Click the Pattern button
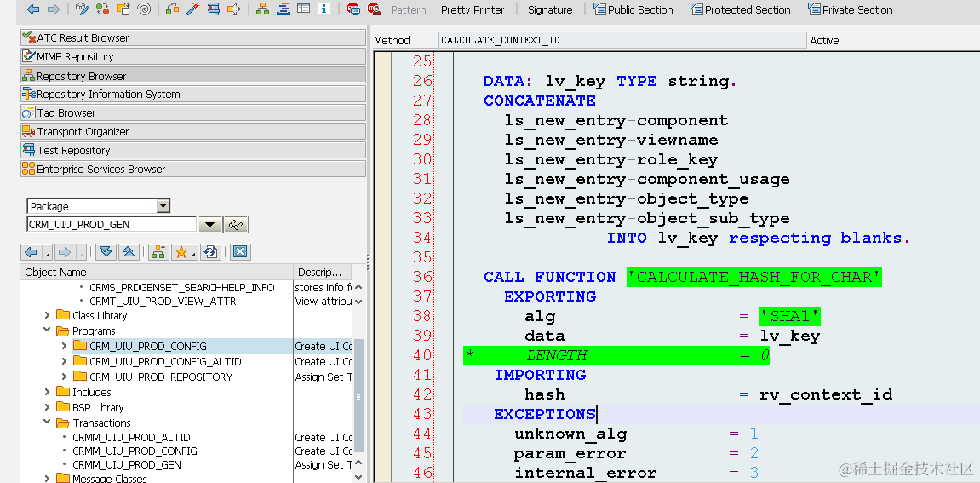Screen dimensions: 980x483 coord(408,9)
